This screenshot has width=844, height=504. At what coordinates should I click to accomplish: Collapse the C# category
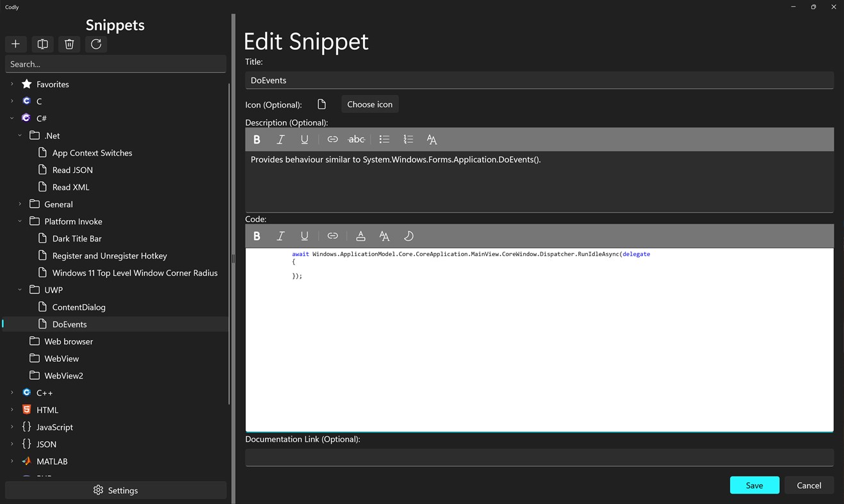12,118
